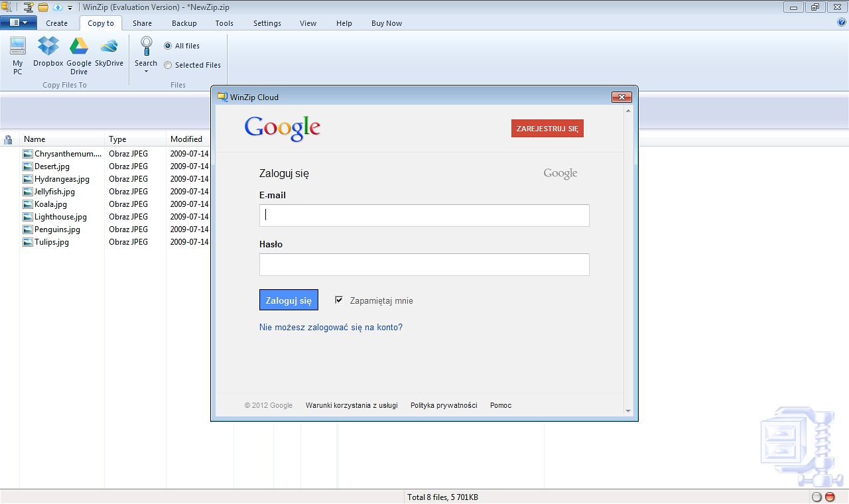Click the Penguins.jpg file icon
The image size is (849, 504).
pyautogui.click(x=28, y=229)
